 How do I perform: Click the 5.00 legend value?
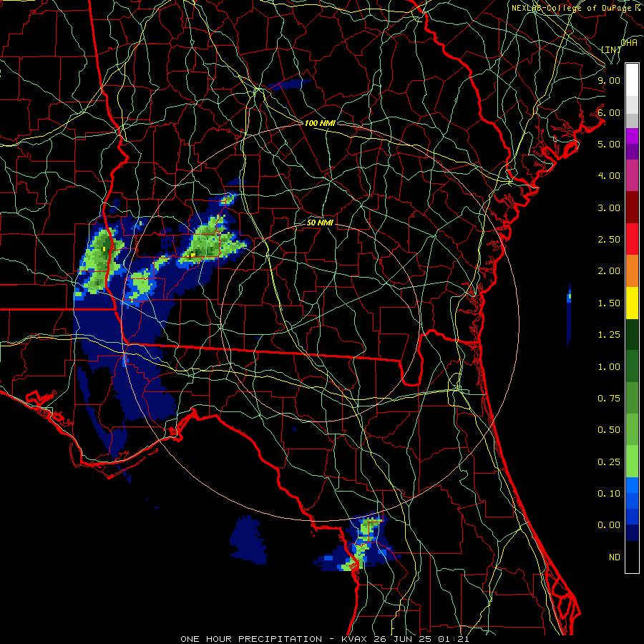[x=609, y=144]
